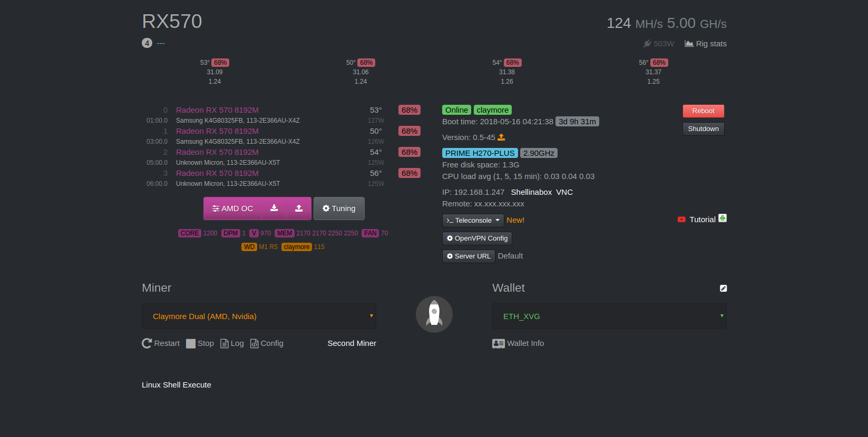This screenshot has height=437, width=868.
Task: Open the Teleconsole dropdown
Action: pyautogui.click(x=473, y=221)
